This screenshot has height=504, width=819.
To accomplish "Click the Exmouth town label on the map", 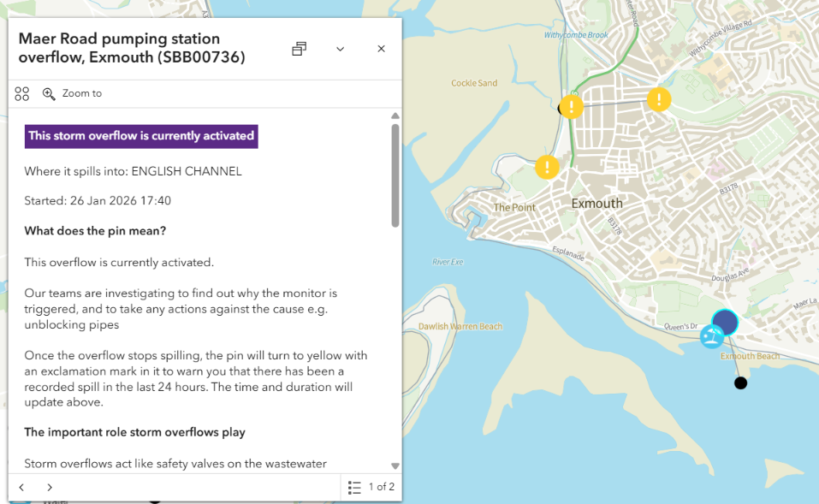I will (x=596, y=204).
